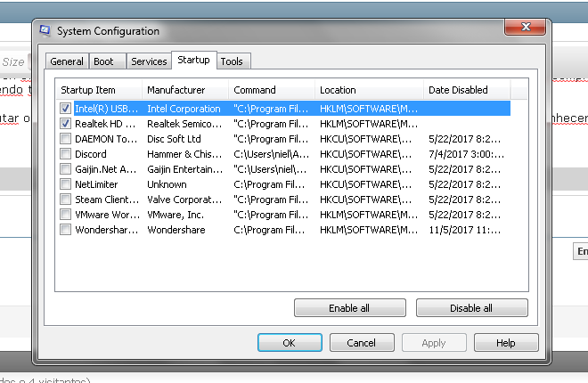Tick the Gaijin.Net Agent checkbox
This screenshot has width=588, height=383.
tap(66, 169)
